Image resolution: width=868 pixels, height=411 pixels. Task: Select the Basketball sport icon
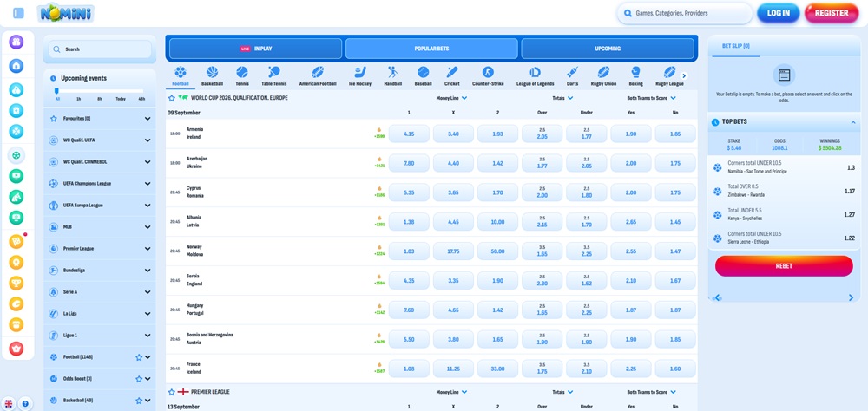click(x=212, y=73)
